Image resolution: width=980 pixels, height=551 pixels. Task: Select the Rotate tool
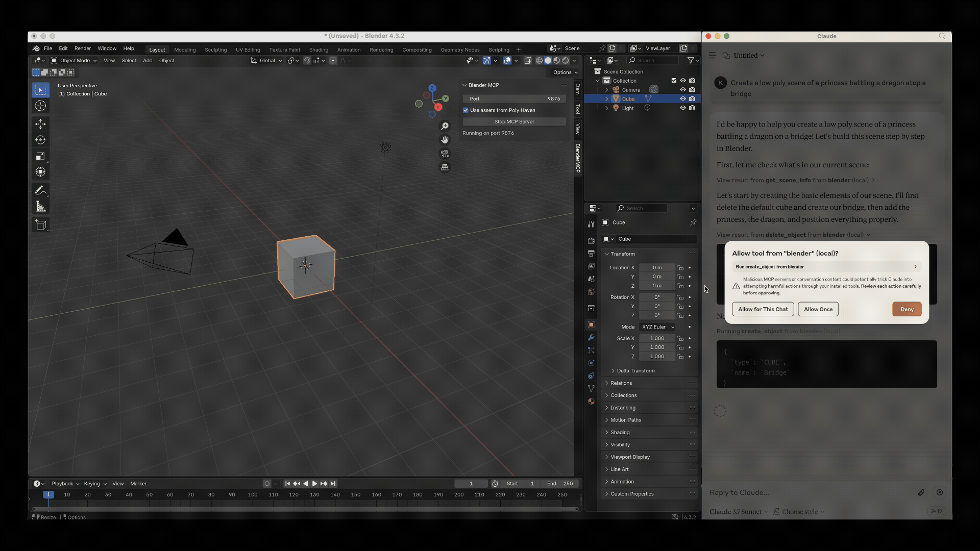pos(40,139)
